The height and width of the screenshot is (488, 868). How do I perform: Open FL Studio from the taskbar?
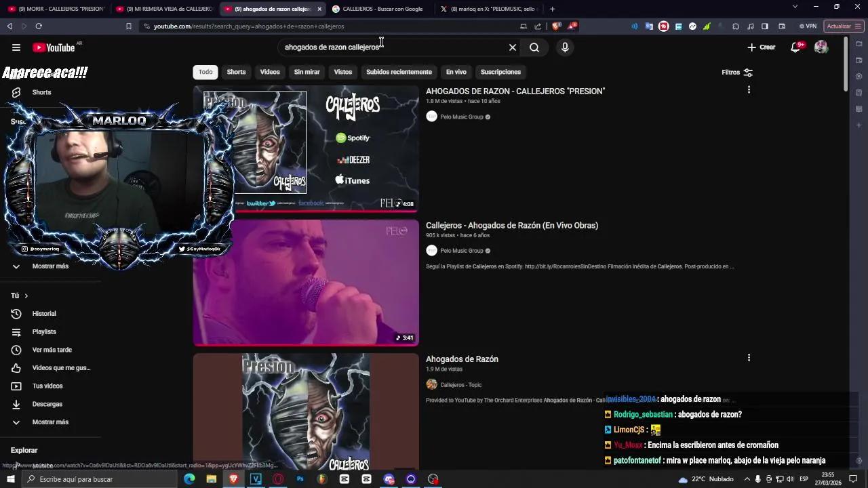pyautogui.click(x=322, y=479)
